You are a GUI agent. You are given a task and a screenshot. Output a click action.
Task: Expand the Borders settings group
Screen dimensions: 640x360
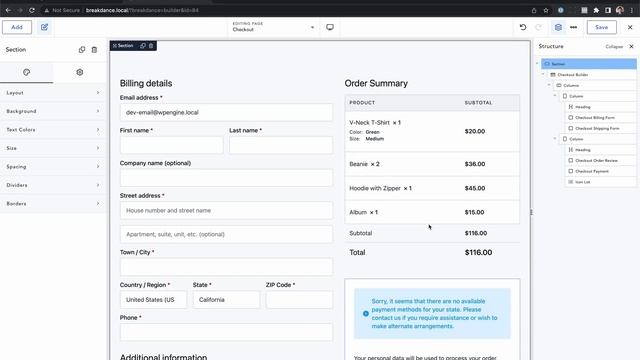[53, 203]
